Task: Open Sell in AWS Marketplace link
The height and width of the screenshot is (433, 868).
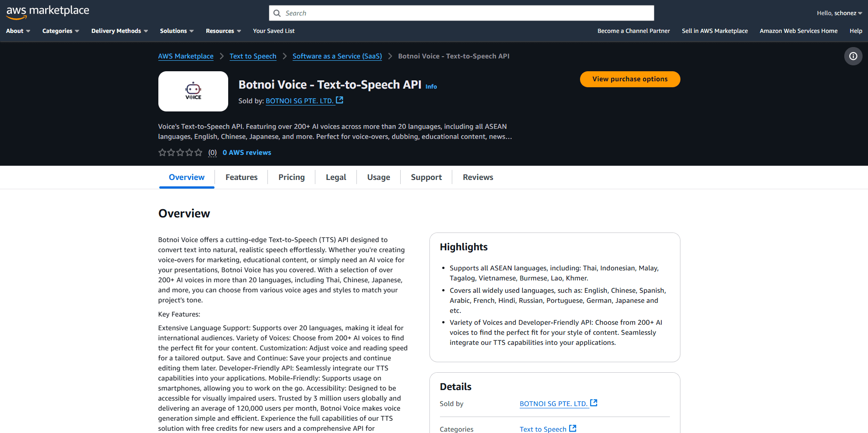Action: pos(715,31)
